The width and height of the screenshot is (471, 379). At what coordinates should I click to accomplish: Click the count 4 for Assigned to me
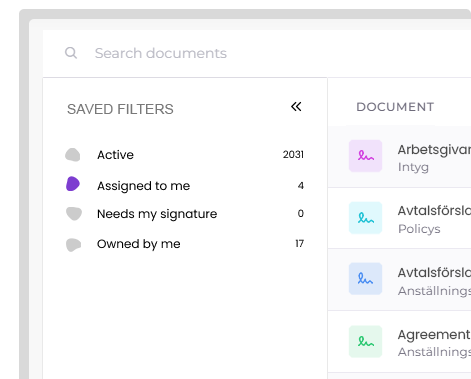pyautogui.click(x=301, y=185)
